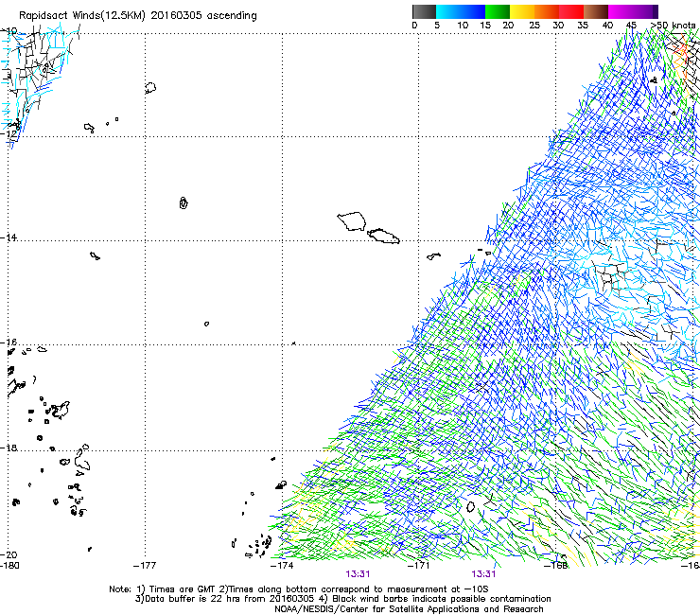Click the '-14' latitude axis label
The width and height of the screenshot is (700, 615).
point(9,237)
